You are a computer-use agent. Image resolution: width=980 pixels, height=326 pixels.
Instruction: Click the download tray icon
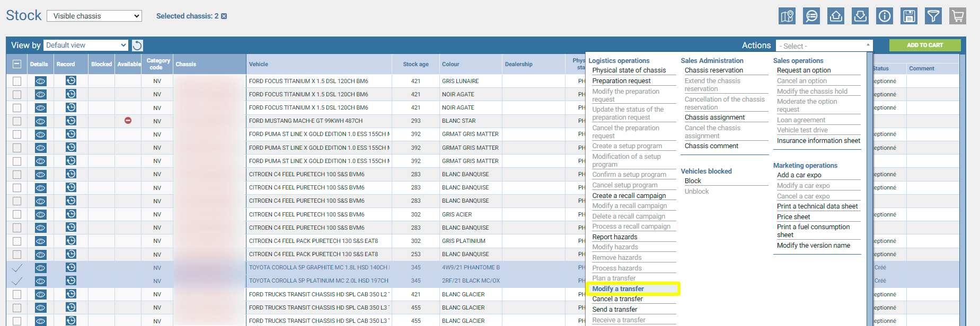pyautogui.click(x=860, y=16)
